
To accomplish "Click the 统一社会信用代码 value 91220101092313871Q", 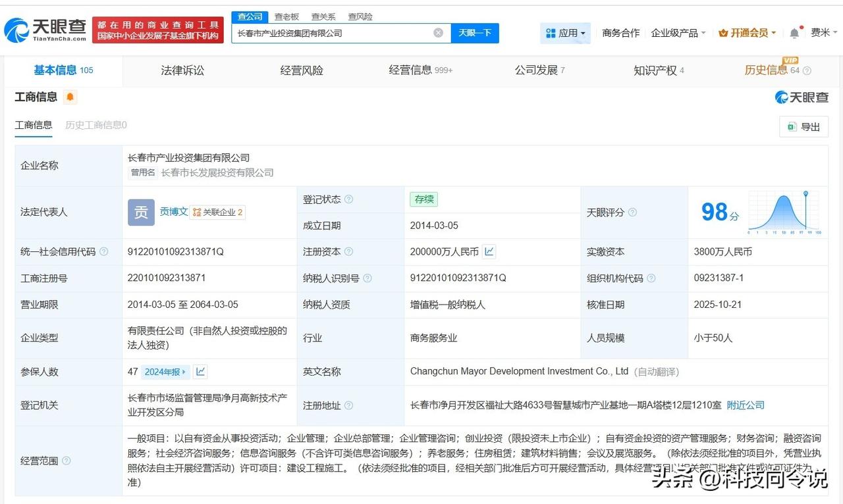I will (176, 251).
